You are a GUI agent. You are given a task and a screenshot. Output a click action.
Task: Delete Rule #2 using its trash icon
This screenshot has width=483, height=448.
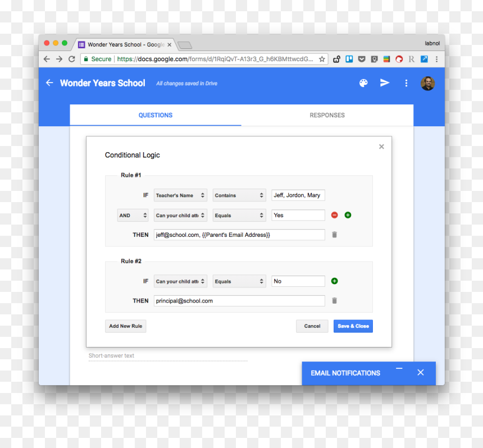[x=335, y=301]
